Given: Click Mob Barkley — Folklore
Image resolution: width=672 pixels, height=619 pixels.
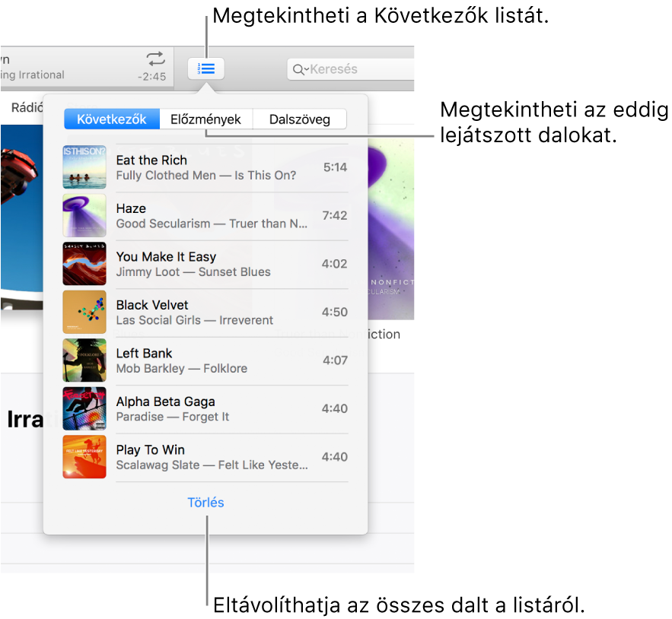Looking at the screenshot, I should pos(182,368).
